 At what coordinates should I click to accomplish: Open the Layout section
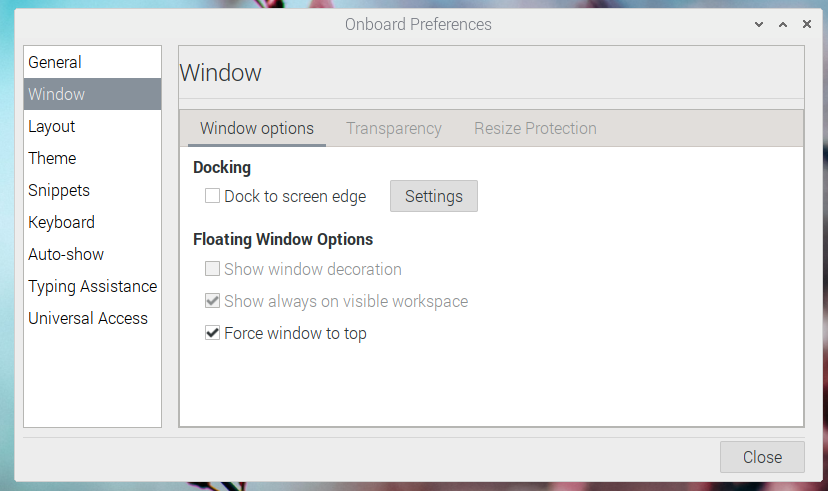[x=92, y=126]
